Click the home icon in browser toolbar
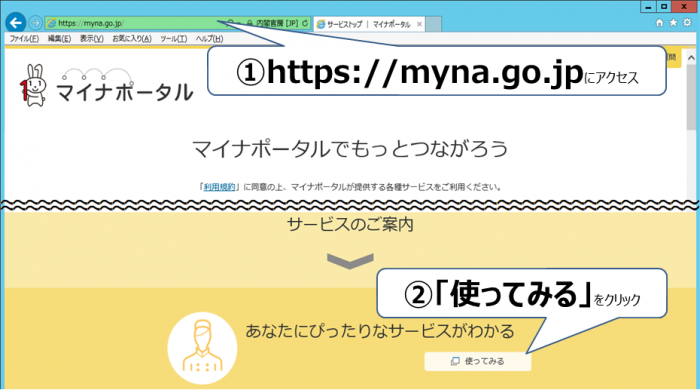This screenshot has width=700, height=390. point(659,22)
